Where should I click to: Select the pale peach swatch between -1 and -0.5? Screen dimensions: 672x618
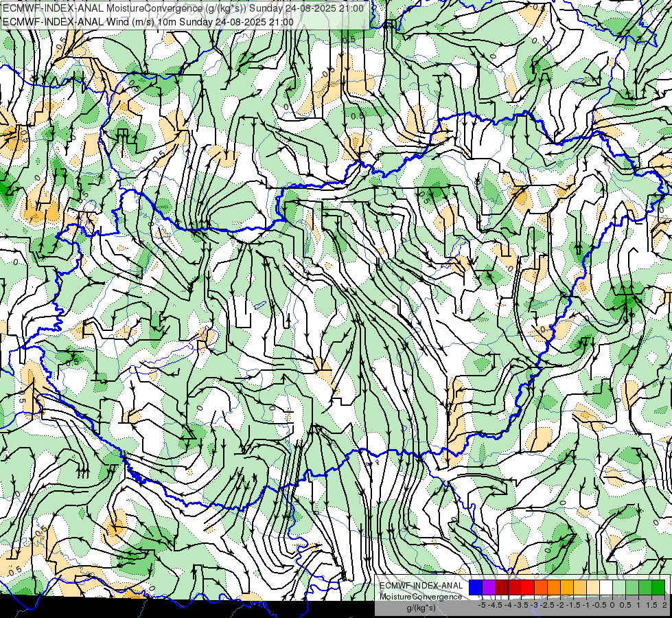coord(593,588)
